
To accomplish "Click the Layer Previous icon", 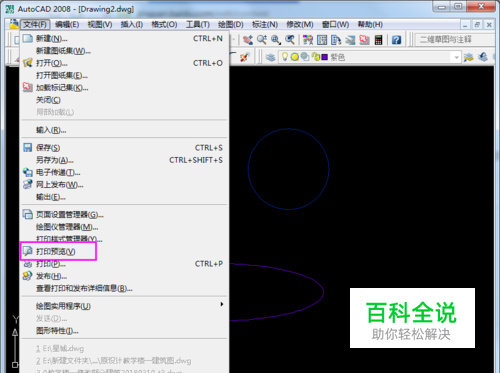I will pos(483,57).
